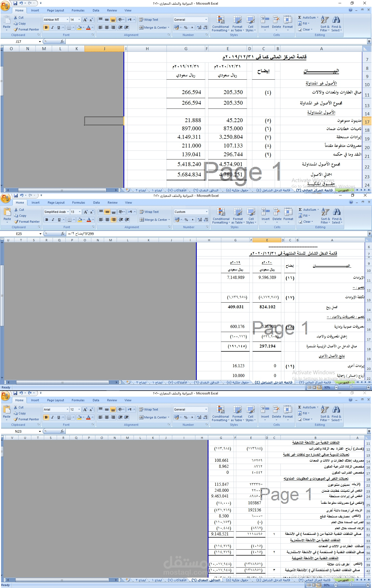Click insert function fx in E25 window

63,234
